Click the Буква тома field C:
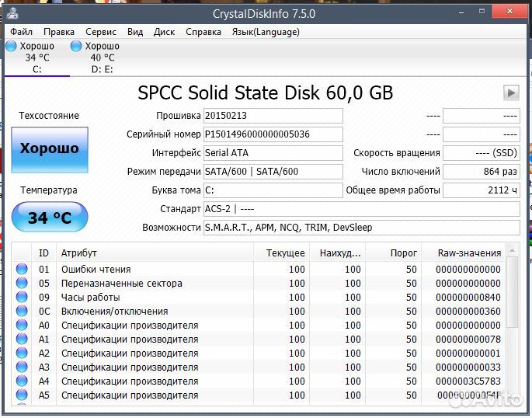Screen dimensions: 532x418 pyautogui.click(x=273, y=190)
